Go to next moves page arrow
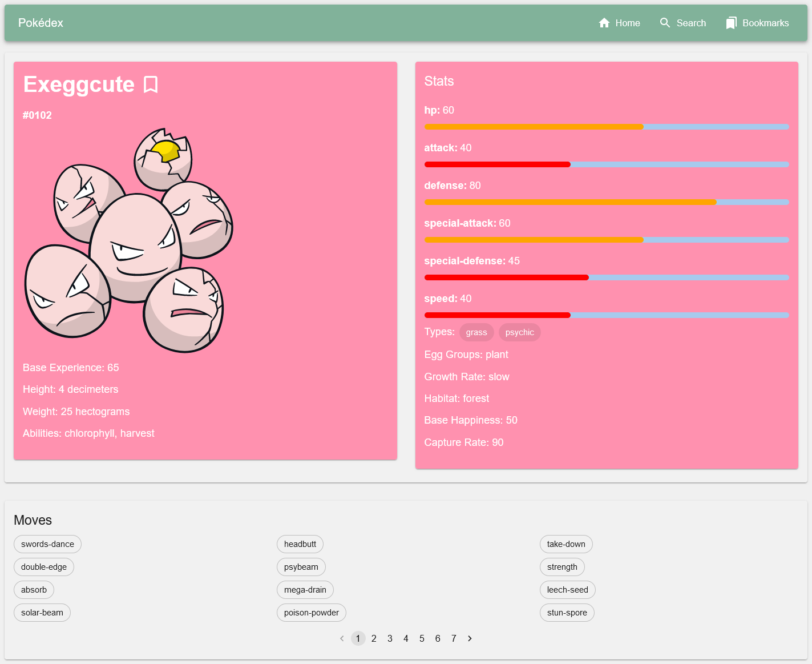Viewport: 812px width, 664px height. (470, 638)
